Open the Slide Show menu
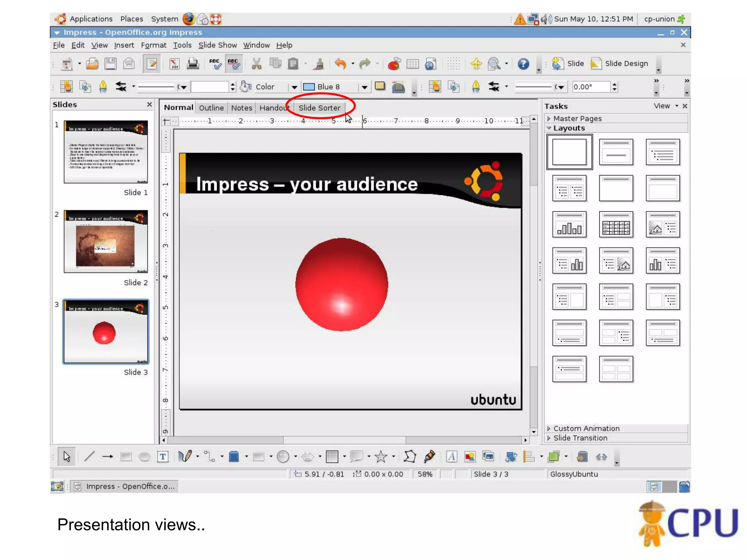The height and width of the screenshot is (560, 747). pyautogui.click(x=217, y=45)
